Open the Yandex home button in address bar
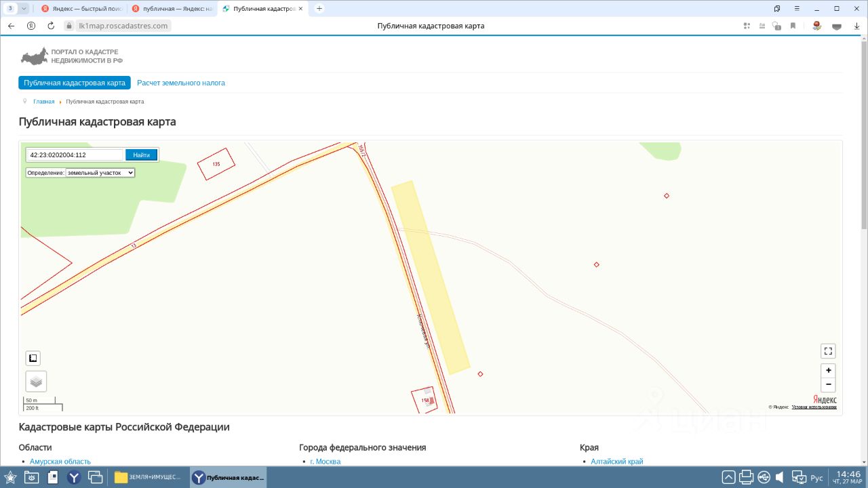Image resolution: width=868 pixels, height=488 pixels. (31, 26)
